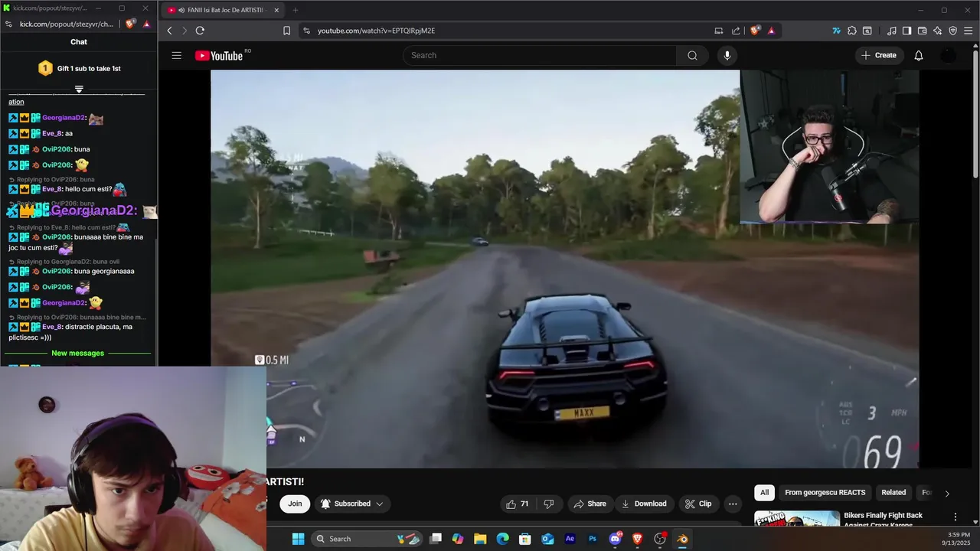Open Bikers Finally Fight Back video title
This screenshot has width=980, height=551.
(x=883, y=520)
